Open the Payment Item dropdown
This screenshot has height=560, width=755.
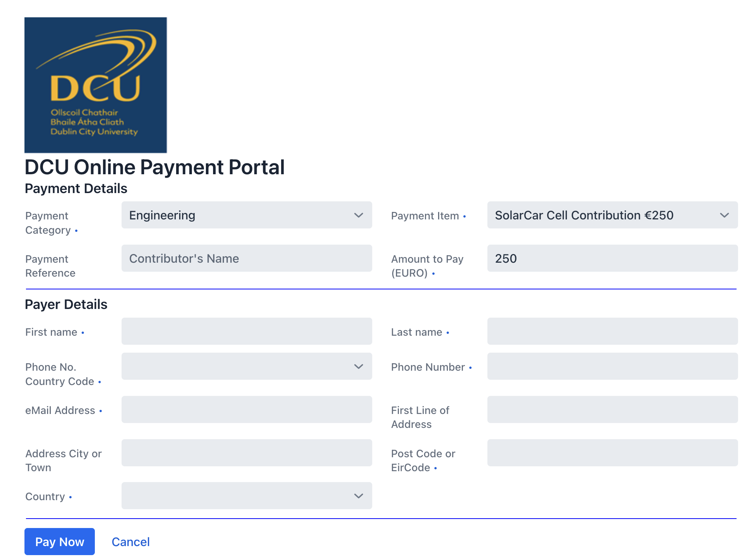click(x=612, y=215)
